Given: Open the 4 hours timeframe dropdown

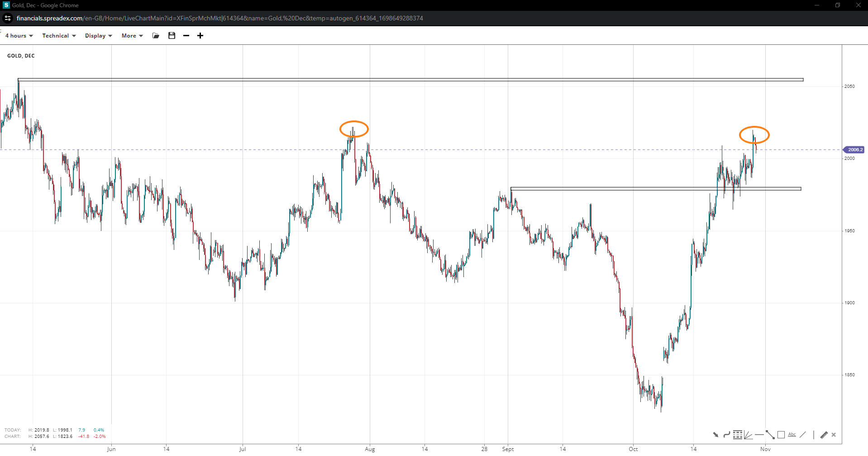Looking at the screenshot, I should click(19, 36).
